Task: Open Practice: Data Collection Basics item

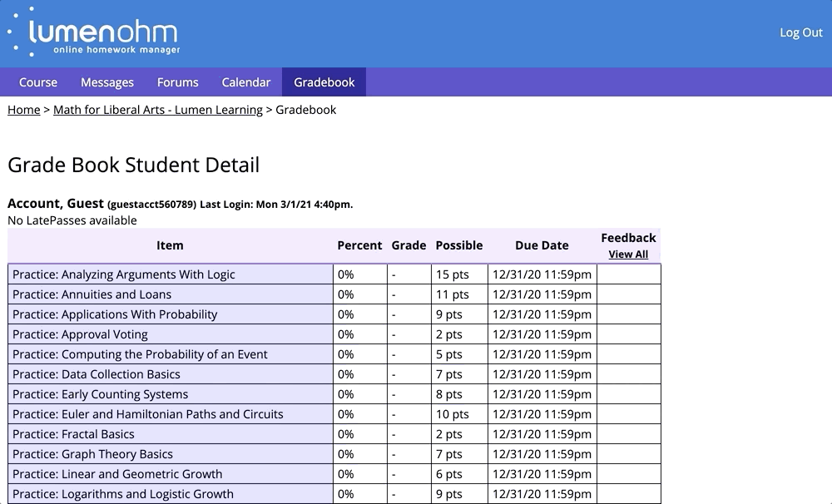Action: coord(97,374)
